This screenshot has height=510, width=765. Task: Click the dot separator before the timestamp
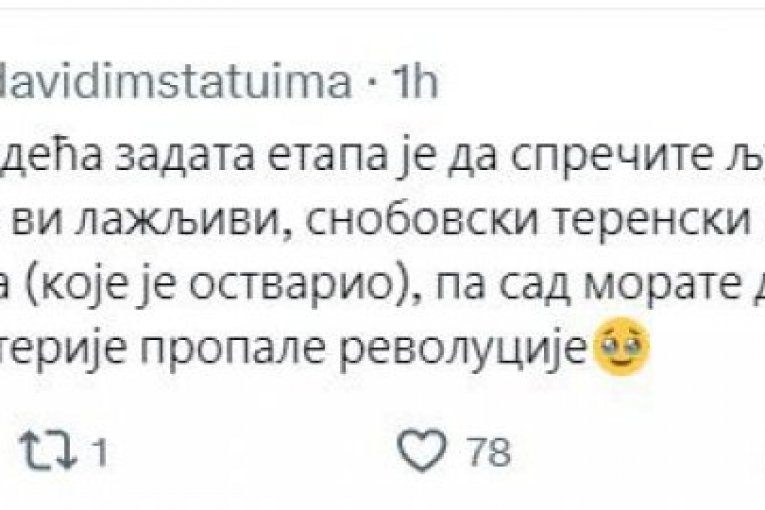370,83
